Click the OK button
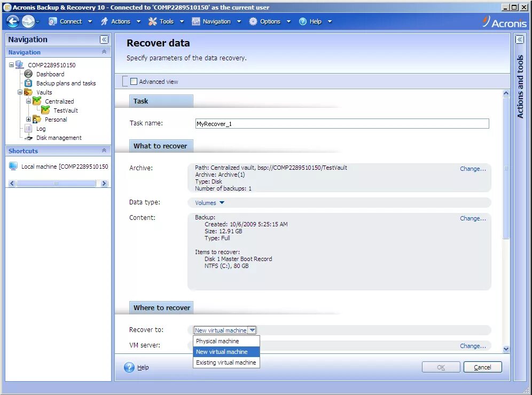This screenshot has height=395, width=532. coord(441,367)
